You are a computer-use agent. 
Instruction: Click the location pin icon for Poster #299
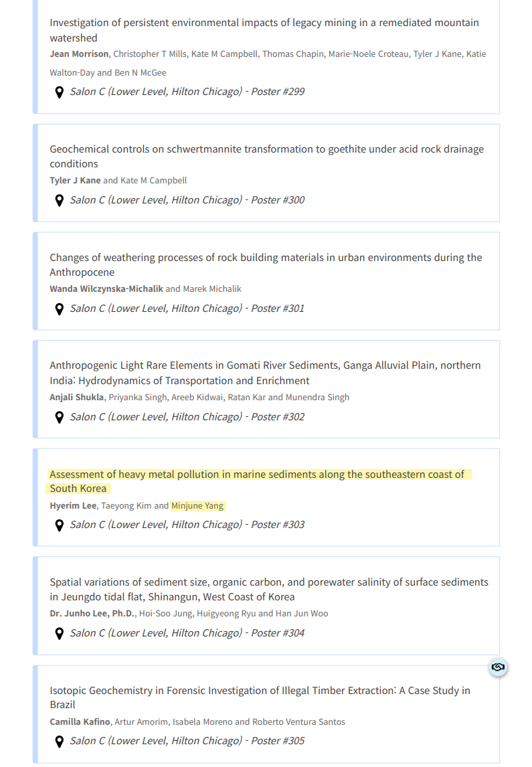[x=59, y=92]
